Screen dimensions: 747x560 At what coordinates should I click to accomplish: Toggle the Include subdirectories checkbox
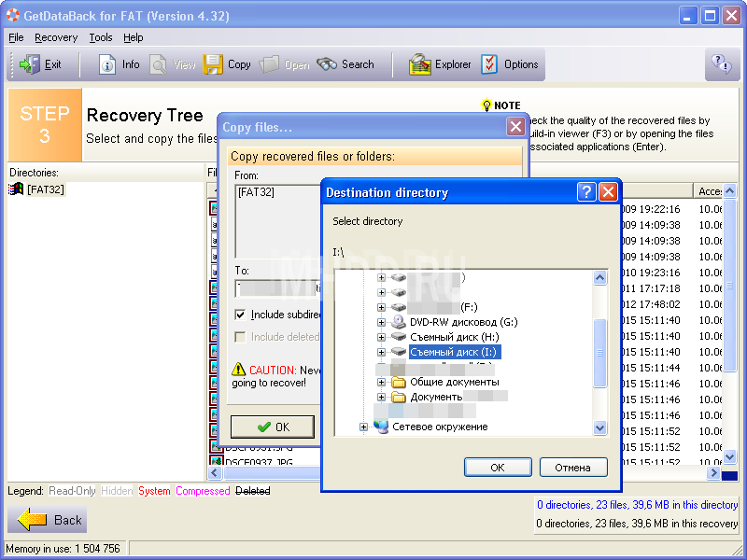[241, 315]
